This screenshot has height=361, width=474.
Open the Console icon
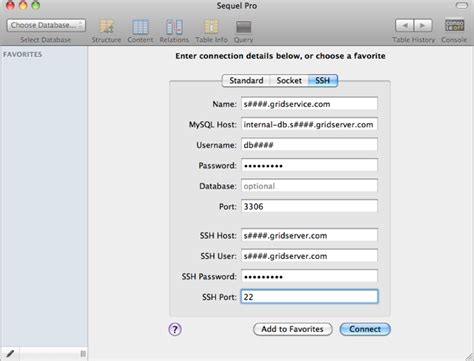pos(455,25)
